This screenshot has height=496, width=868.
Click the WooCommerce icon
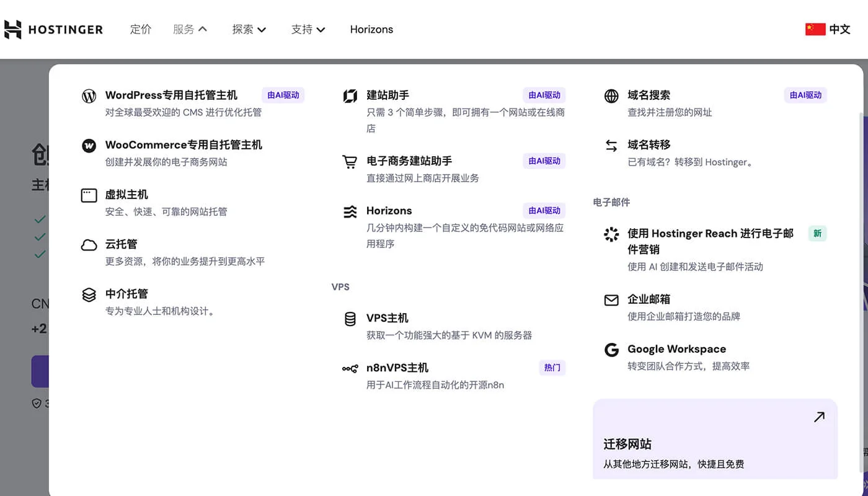[x=89, y=146]
